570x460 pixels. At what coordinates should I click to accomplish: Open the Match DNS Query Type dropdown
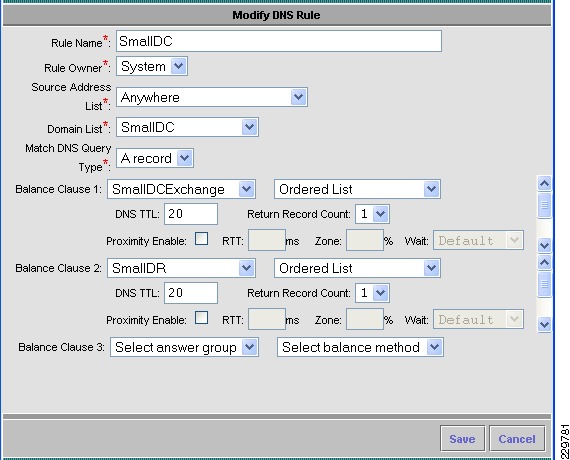(155, 158)
